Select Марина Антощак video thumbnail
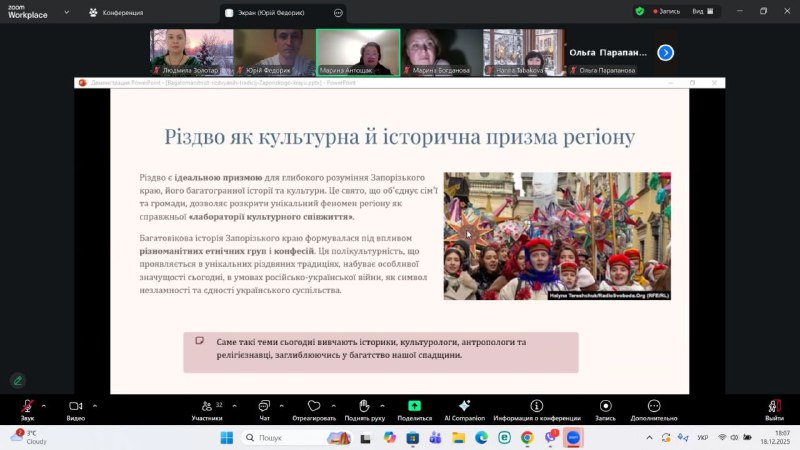Screen dimensions: 800x450 click(x=357, y=52)
